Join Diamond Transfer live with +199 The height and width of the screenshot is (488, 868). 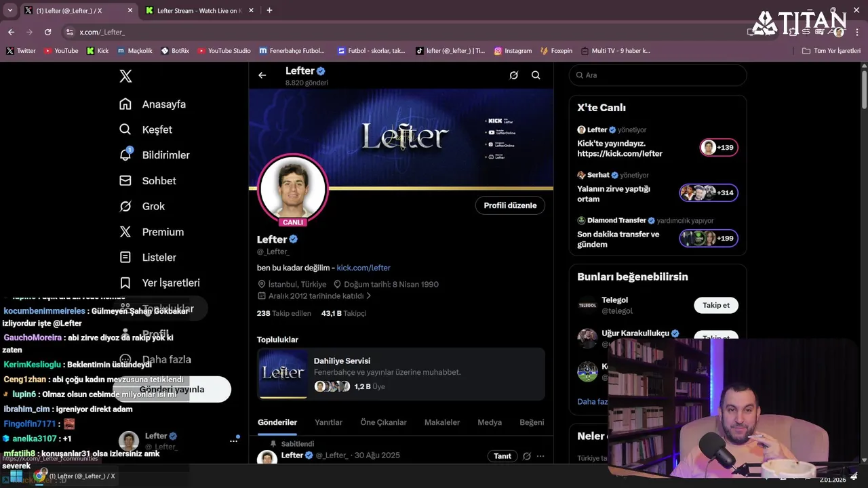(x=709, y=239)
